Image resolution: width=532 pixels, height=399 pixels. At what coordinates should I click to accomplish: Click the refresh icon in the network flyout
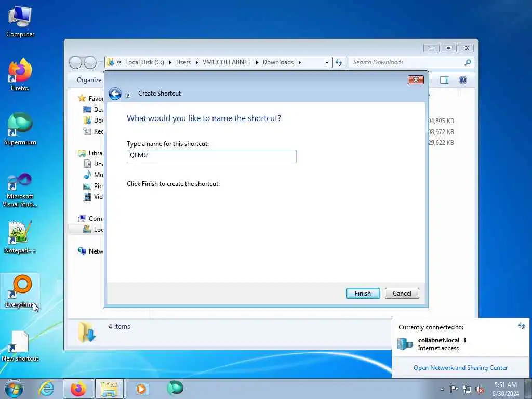pos(522,326)
